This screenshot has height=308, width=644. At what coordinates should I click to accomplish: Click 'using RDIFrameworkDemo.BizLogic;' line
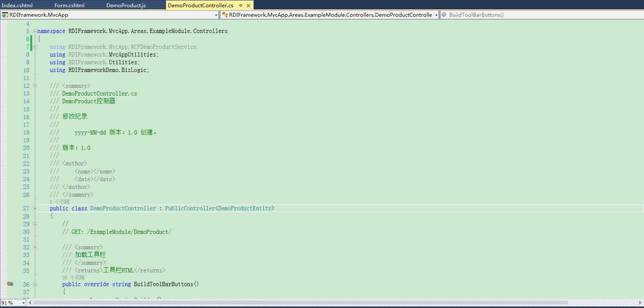[x=100, y=70]
